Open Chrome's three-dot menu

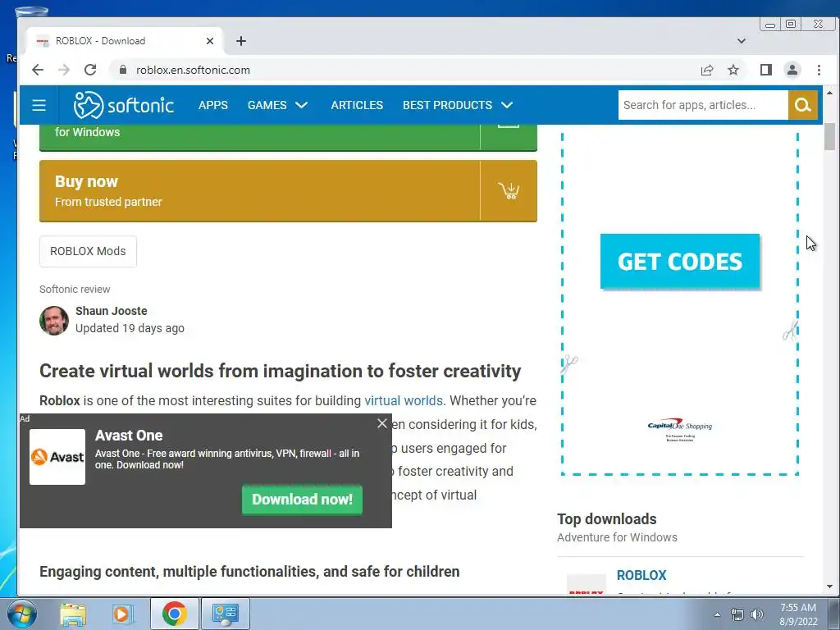[819, 70]
